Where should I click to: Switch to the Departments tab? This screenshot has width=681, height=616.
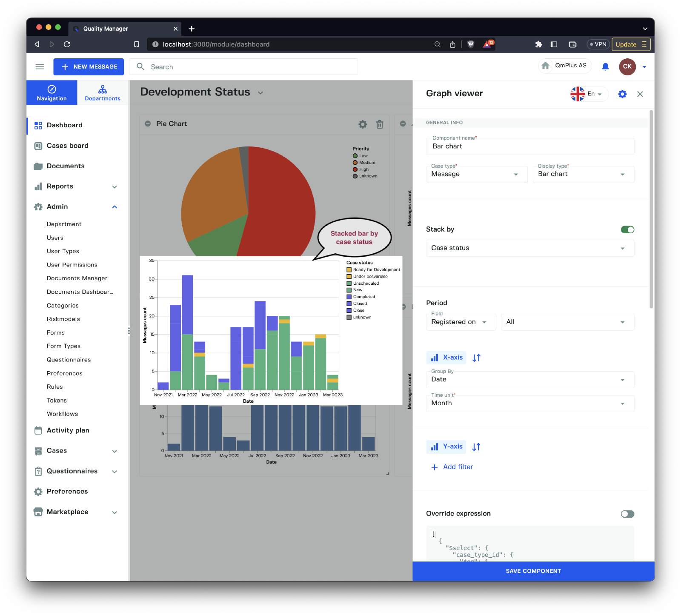[x=103, y=93]
